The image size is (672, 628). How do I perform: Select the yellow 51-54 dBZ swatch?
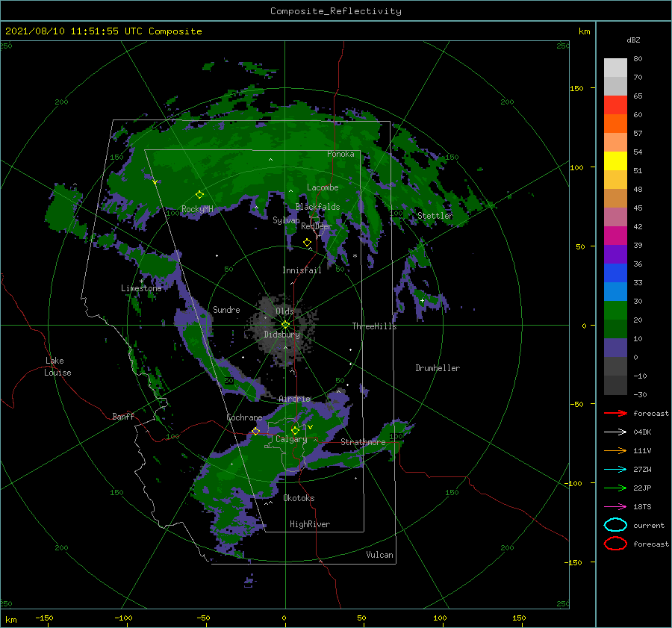615,161
